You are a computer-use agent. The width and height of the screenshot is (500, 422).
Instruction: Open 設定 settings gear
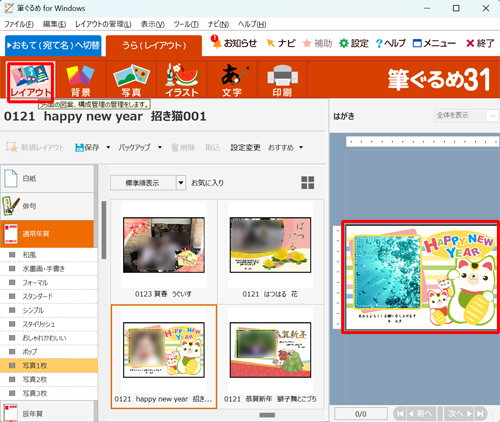click(354, 43)
